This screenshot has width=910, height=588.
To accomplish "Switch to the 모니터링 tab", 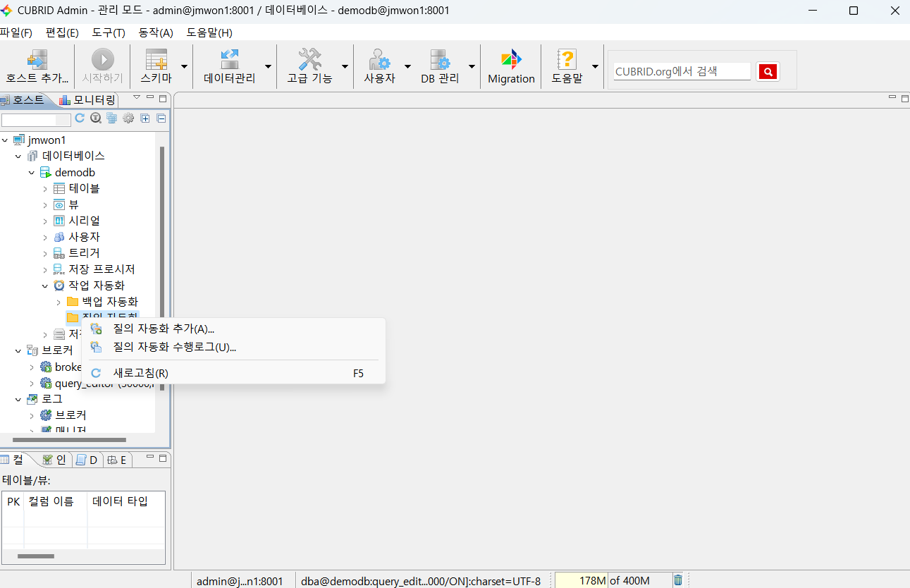I will (x=88, y=100).
